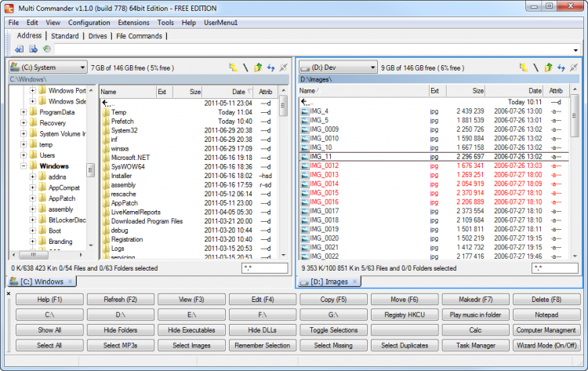This screenshot has width=588, height=371.
Task: Click the tree horizontal scrollbar thumb
Action: 34,255
